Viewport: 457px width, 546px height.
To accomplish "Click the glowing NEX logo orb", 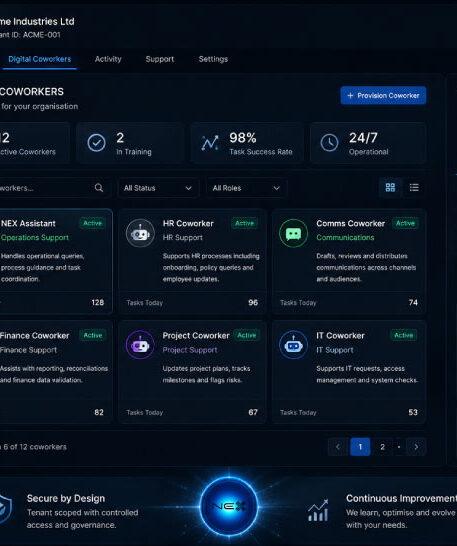I will [229, 506].
